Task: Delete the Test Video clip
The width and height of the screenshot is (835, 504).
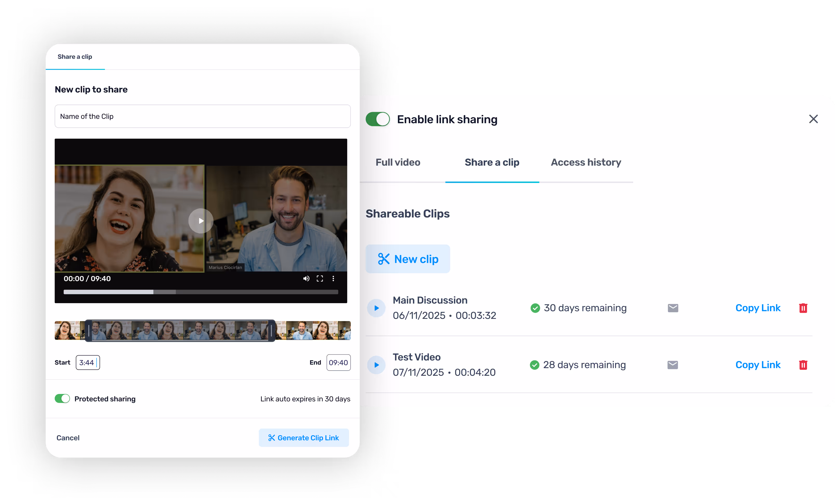Action: (x=803, y=365)
